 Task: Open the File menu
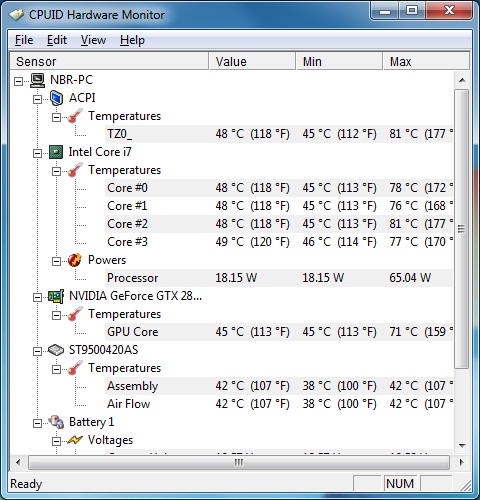coord(24,40)
